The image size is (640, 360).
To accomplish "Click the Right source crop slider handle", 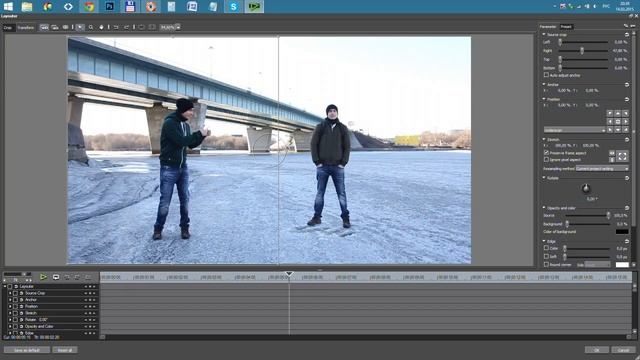I will click(x=582, y=51).
